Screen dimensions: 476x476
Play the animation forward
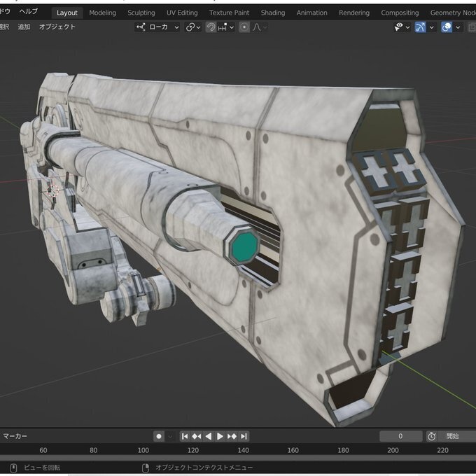220,436
